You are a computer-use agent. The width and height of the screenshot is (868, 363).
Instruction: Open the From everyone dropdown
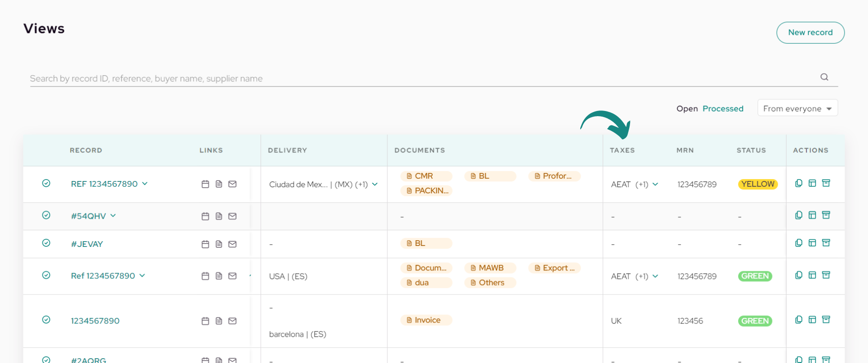coord(797,108)
